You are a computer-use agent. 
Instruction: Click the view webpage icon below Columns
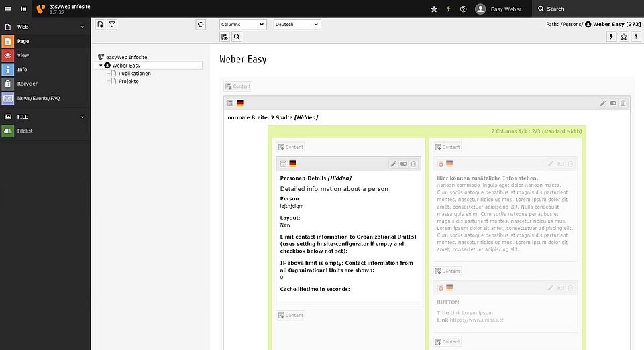tap(225, 36)
